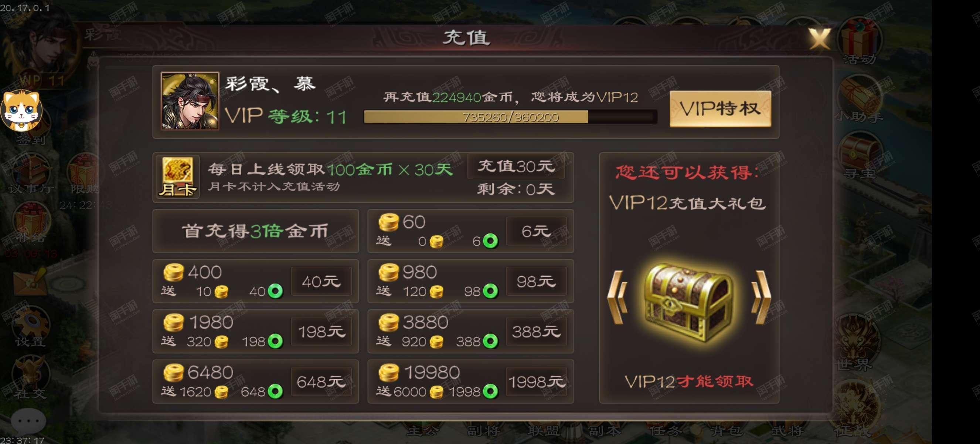This screenshot has height=444, width=980.
Task: Open the chat bubble icon
Action: (x=28, y=421)
